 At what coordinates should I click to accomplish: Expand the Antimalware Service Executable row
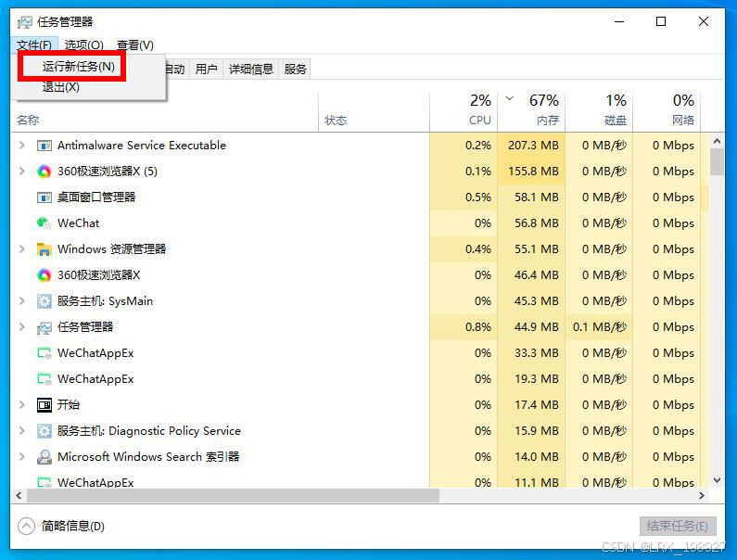[21, 146]
